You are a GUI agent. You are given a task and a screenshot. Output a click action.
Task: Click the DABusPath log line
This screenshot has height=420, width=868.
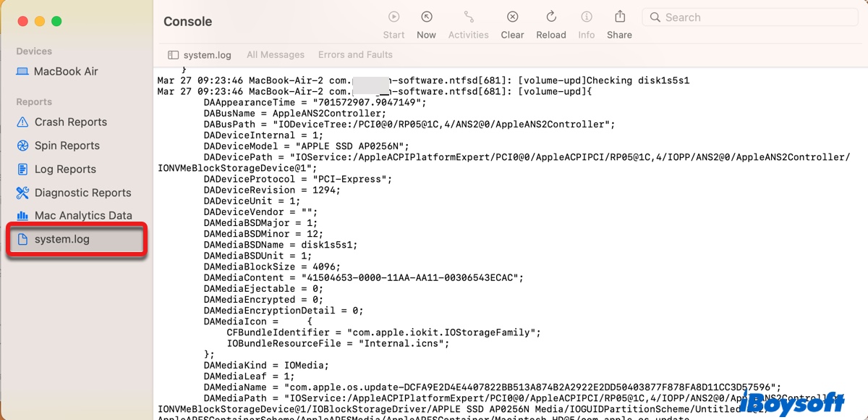click(409, 125)
